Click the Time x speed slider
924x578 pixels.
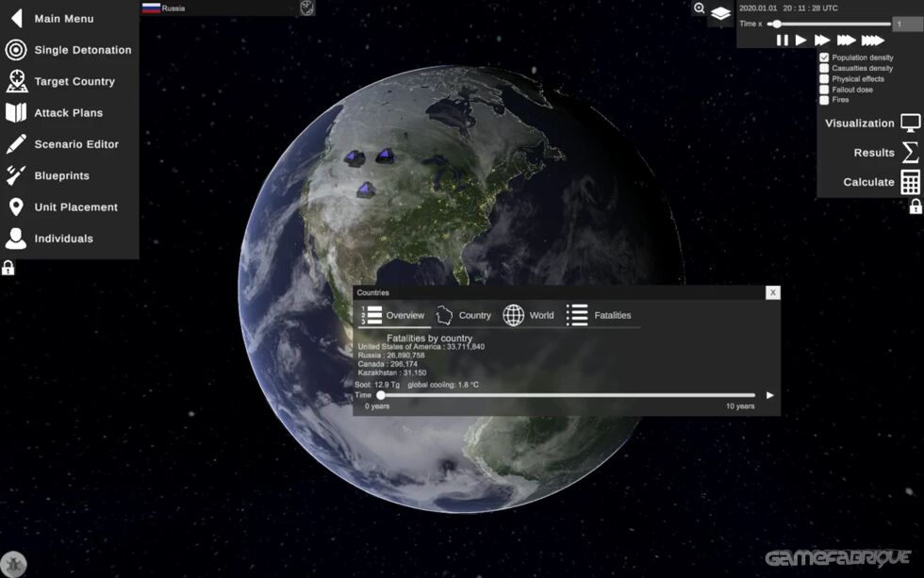point(831,25)
